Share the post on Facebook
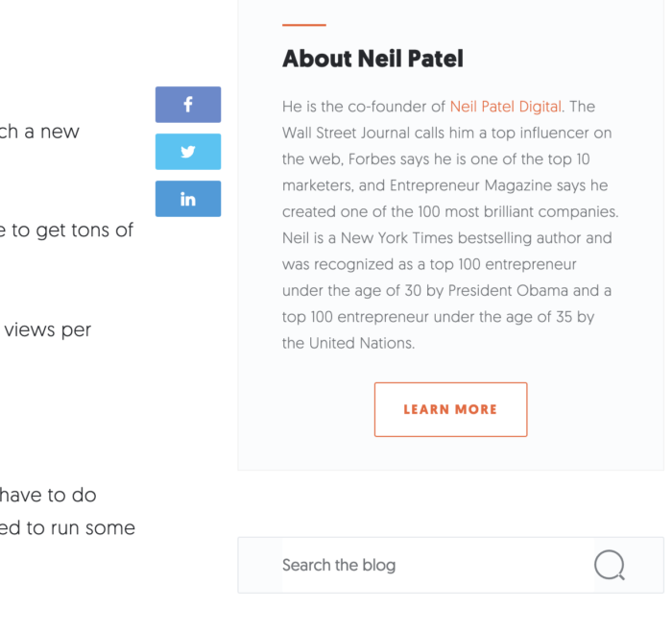Screen dimensions: 672x633 point(188,105)
